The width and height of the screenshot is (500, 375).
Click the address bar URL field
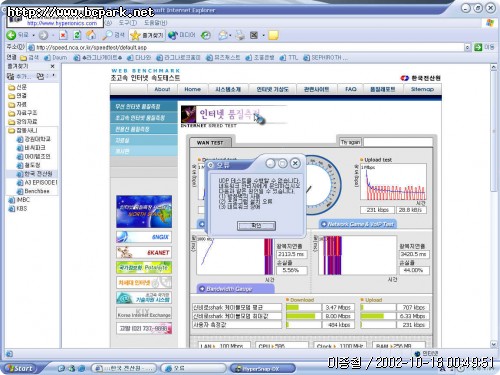pyautogui.click(x=247, y=47)
